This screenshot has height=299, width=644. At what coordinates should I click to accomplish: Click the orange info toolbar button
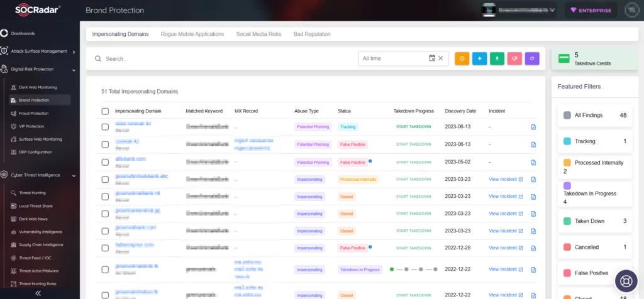(462, 58)
